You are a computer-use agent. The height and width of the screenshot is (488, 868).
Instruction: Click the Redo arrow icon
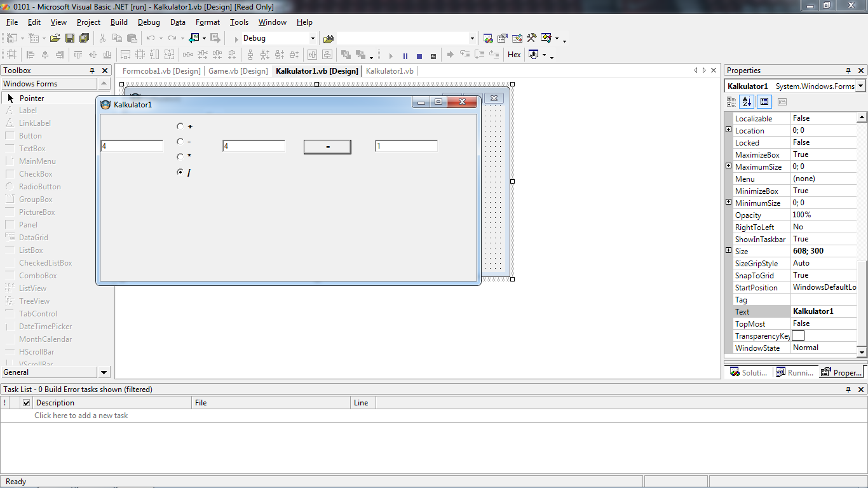coord(172,38)
